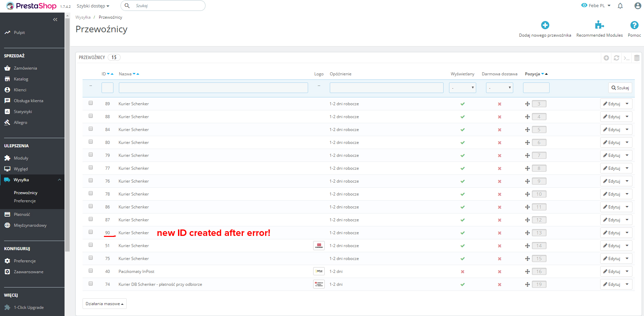
Task: Click the Schenker logo for carrier ID 51
Action: point(319,246)
